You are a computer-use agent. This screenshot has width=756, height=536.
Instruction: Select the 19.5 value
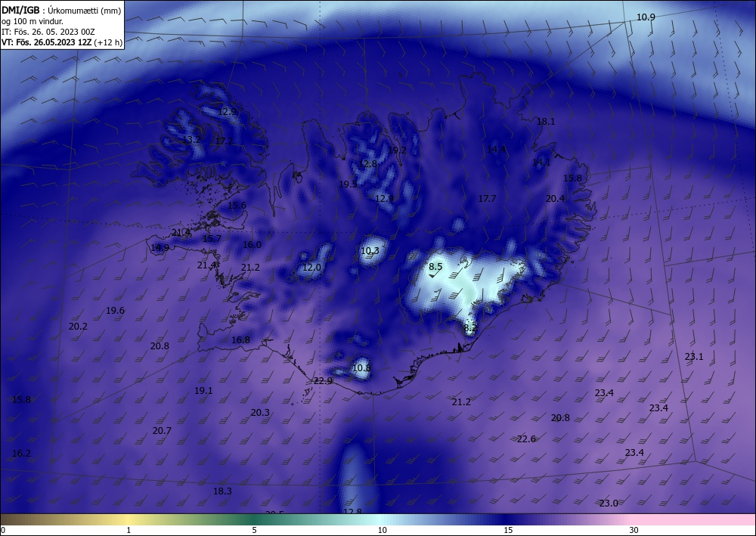(348, 184)
